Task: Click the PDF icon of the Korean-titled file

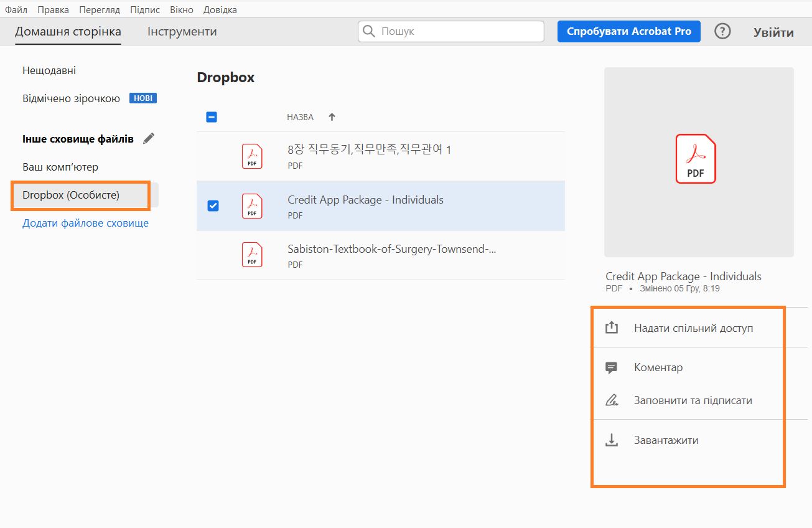Action: 252,156
